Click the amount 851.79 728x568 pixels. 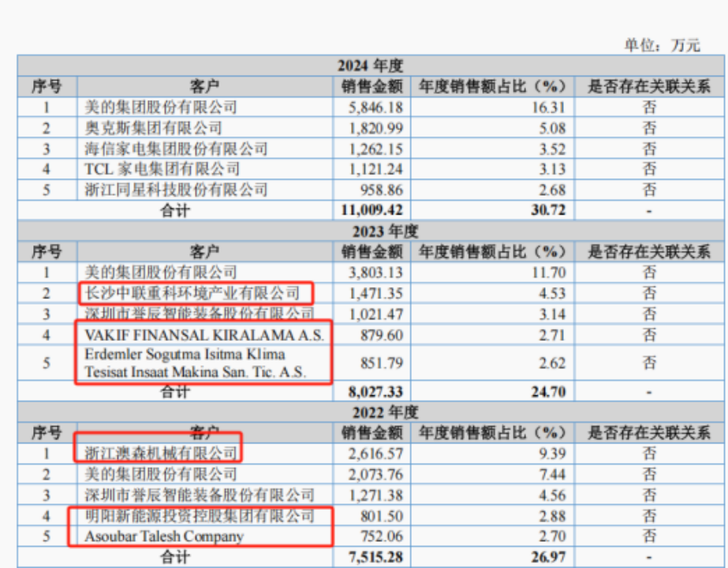coord(382,363)
